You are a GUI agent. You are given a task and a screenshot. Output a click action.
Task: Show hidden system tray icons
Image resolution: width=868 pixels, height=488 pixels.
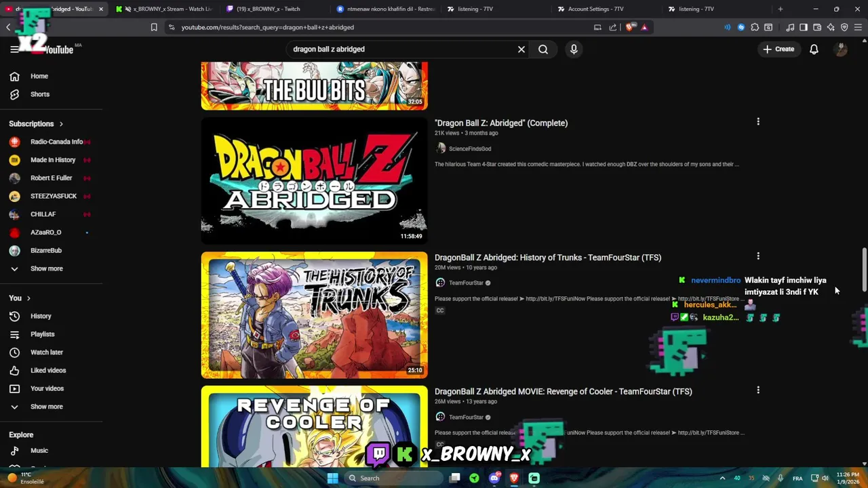pos(722,478)
